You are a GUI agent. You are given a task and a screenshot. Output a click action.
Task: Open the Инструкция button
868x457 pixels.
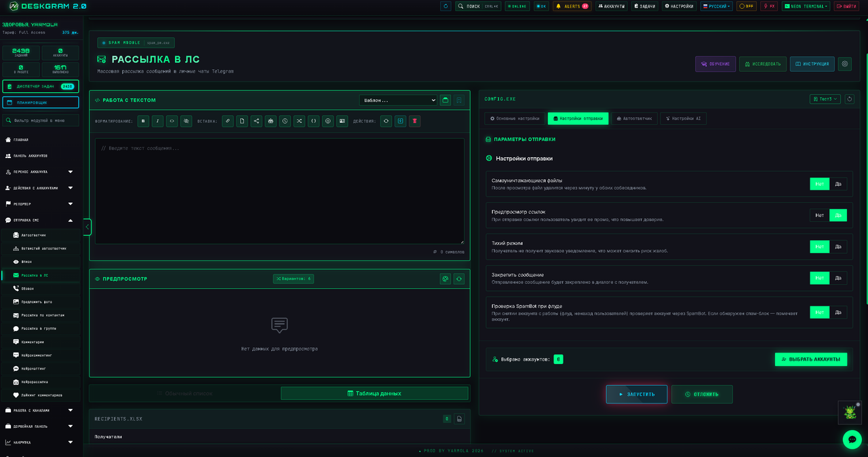coord(812,64)
